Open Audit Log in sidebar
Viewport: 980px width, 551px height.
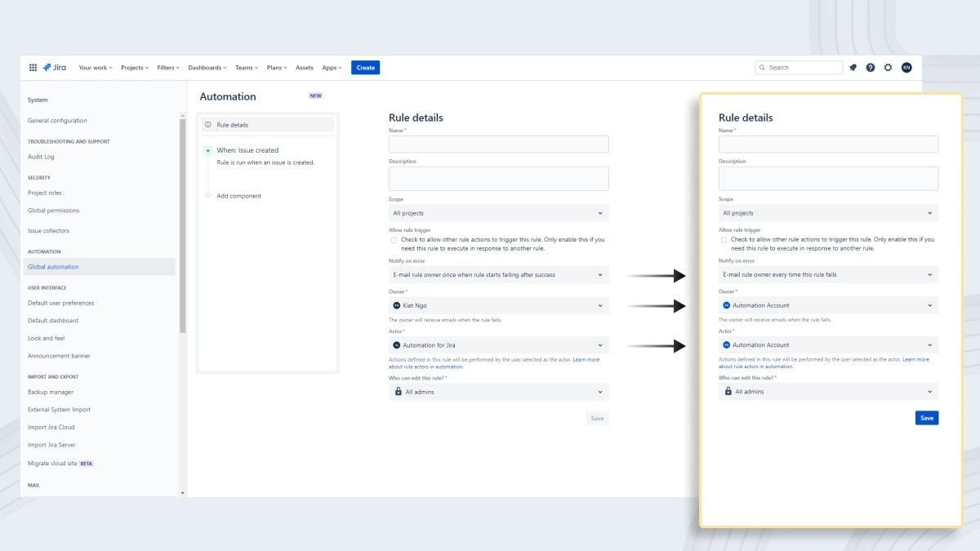click(x=41, y=157)
